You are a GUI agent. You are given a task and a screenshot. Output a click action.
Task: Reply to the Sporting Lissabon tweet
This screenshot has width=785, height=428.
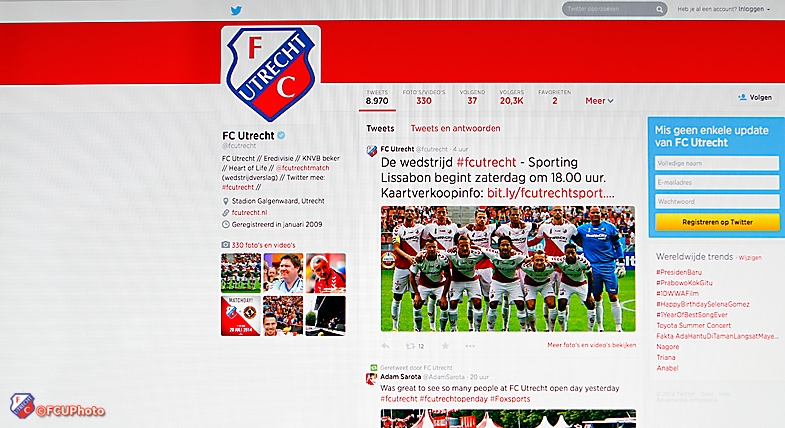coord(385,346)
